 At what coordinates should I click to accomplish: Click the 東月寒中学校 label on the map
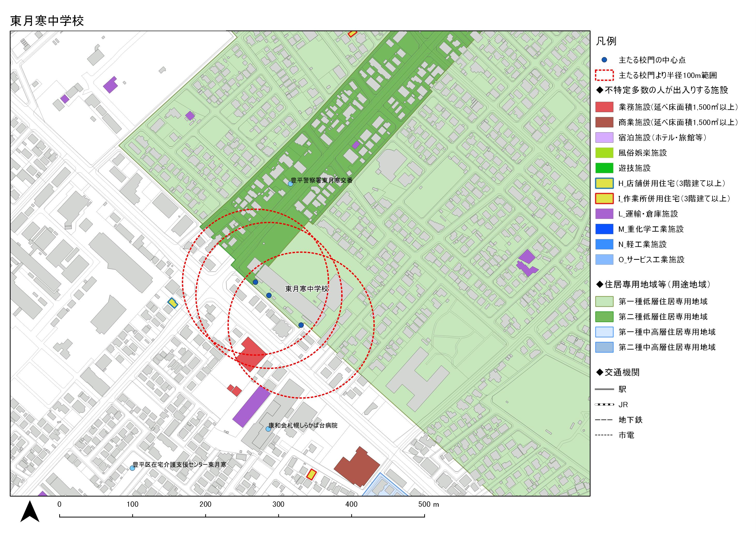tap(306, 288)
